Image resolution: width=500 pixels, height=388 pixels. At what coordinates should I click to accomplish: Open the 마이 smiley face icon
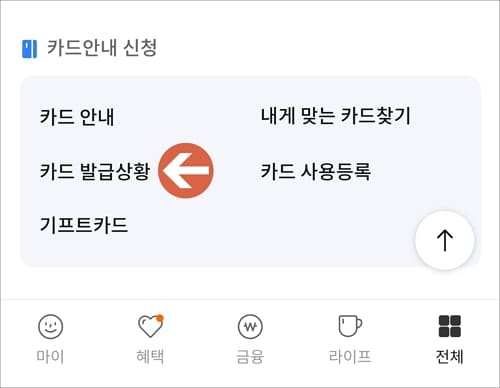click(x=50, y=327)
